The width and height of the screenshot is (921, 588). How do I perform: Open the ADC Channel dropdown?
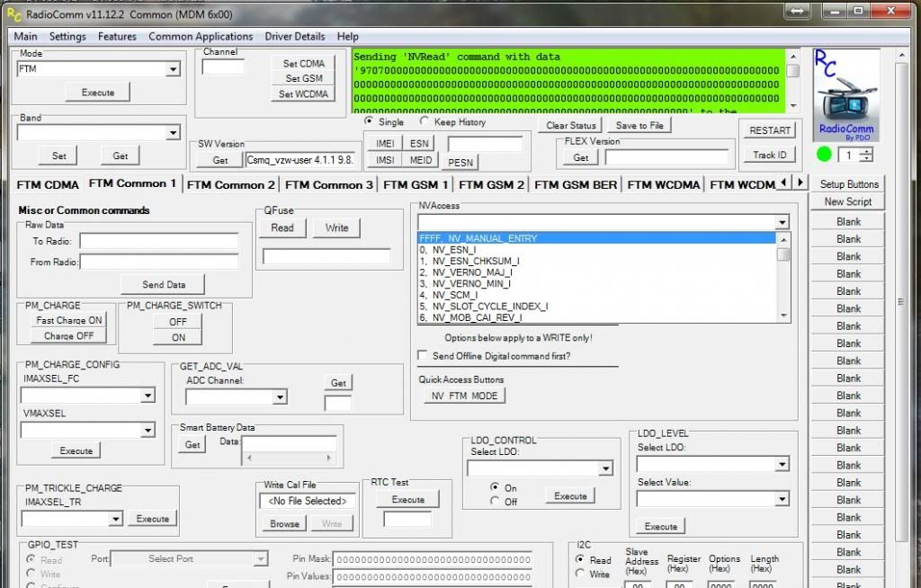[281, 397]
